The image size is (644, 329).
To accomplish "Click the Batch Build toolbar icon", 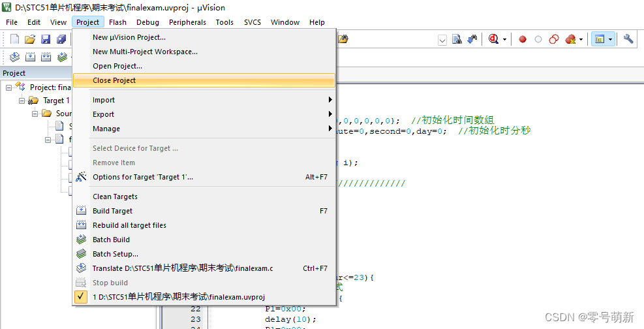I will point(62,57).
